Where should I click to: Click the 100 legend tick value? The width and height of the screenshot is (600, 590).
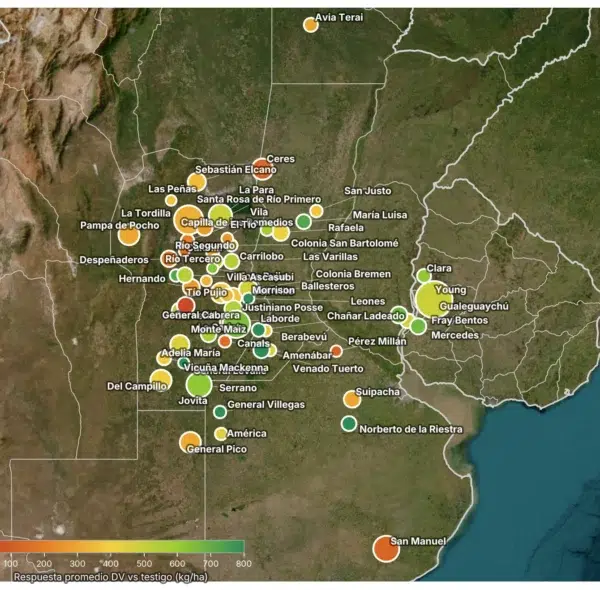click(x=10, y=564)
